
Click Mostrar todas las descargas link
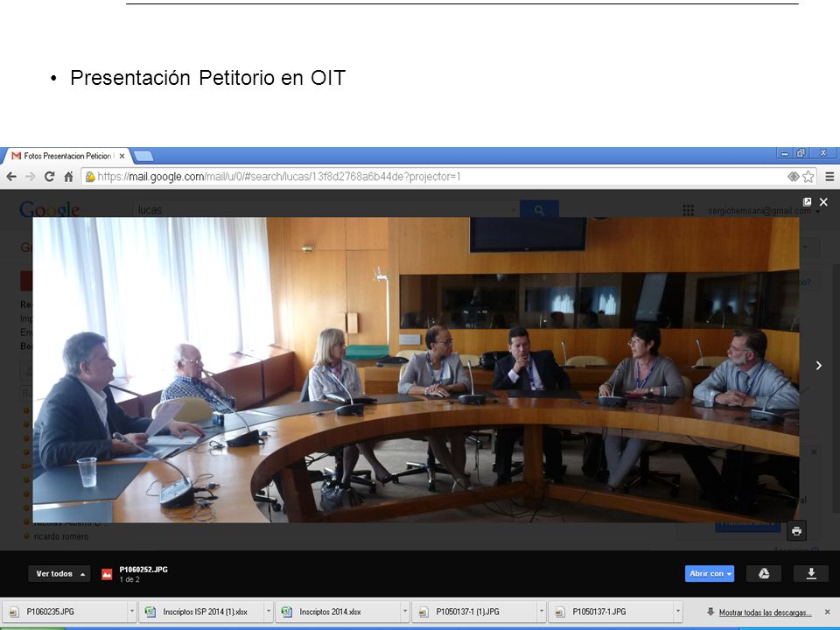coord(765,612)
